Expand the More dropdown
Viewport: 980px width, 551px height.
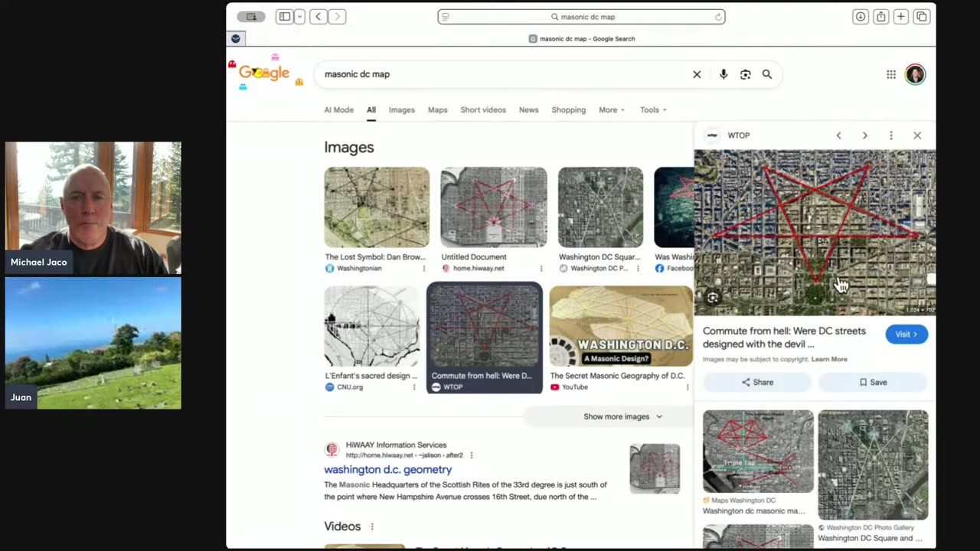tap(612, 109)
